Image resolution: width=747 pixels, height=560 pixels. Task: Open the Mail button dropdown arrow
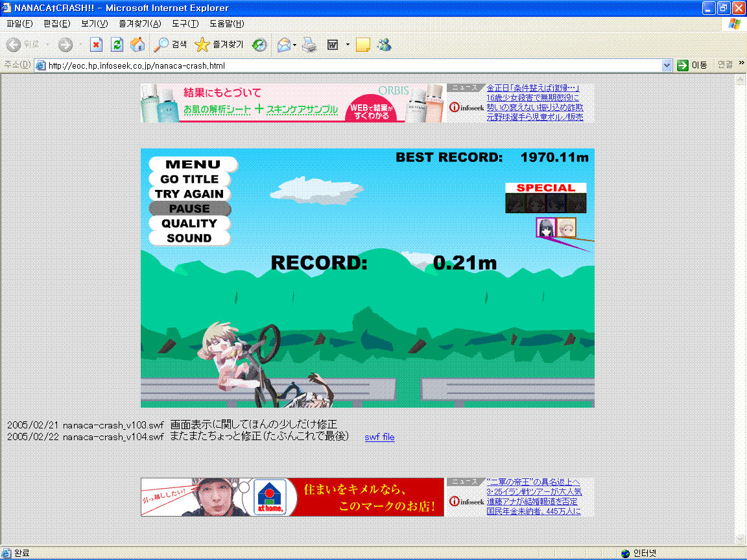point(295,45)
